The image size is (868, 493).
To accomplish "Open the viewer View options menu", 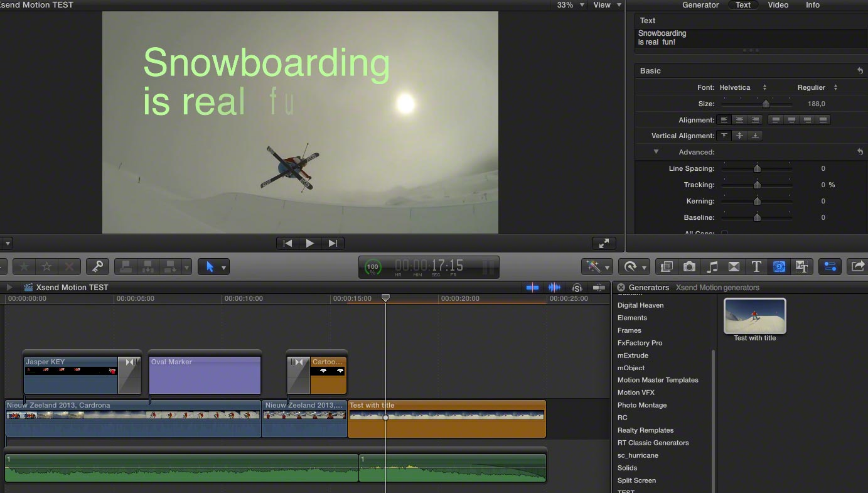I will pos(607,5).
